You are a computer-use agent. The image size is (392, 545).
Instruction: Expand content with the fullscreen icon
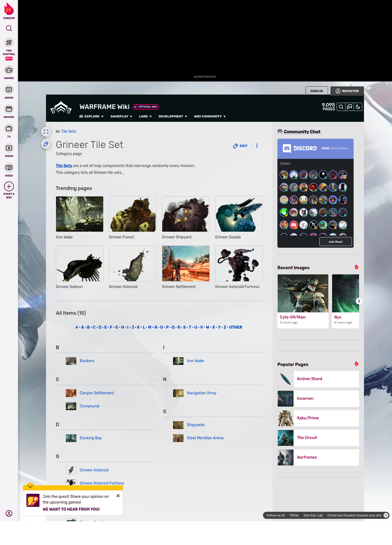point(46,132)
